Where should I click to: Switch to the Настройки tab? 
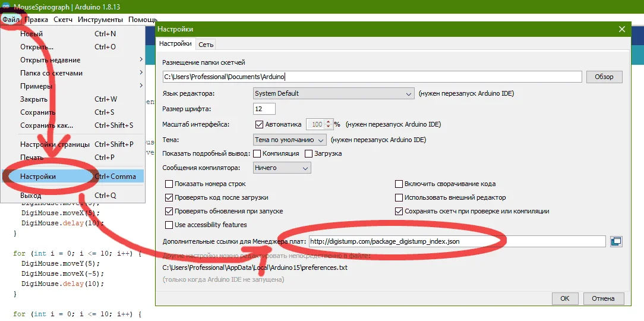pos(175,43)
